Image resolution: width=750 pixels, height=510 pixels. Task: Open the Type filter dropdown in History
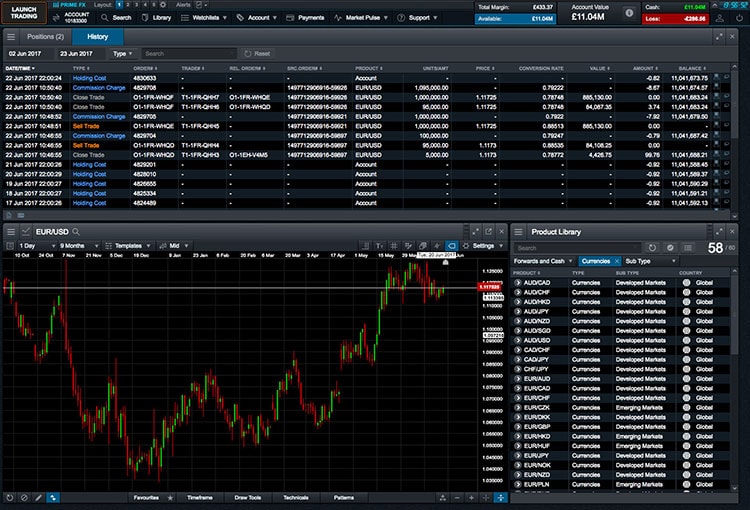[x=121, y=53]
